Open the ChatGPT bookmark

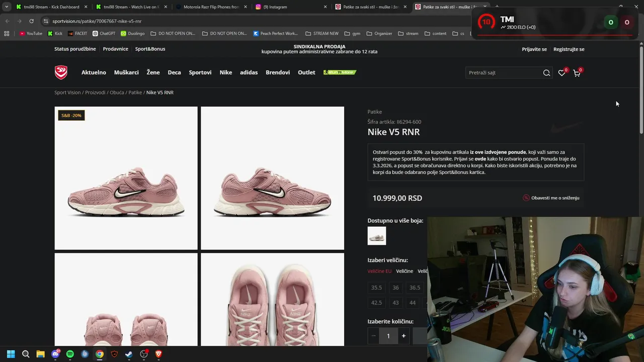click(x=104, y=34)
